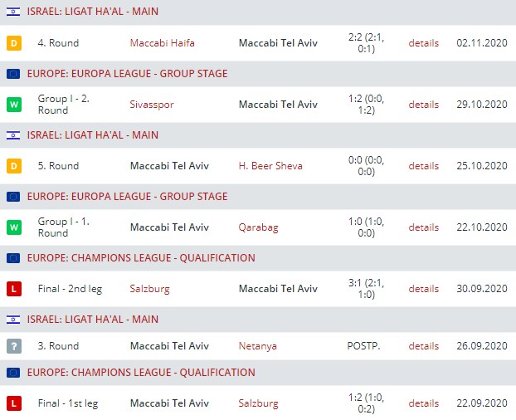Screen dimensions: 516x420
Task: Click the loss badge for Salzburg 2nd leg
Action: [x=13, y=289]
